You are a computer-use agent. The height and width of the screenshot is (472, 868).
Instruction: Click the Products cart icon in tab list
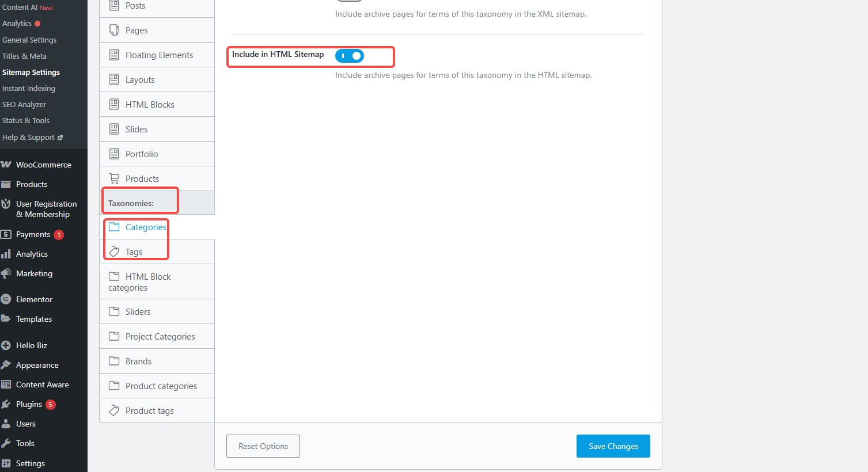point(114,178)
